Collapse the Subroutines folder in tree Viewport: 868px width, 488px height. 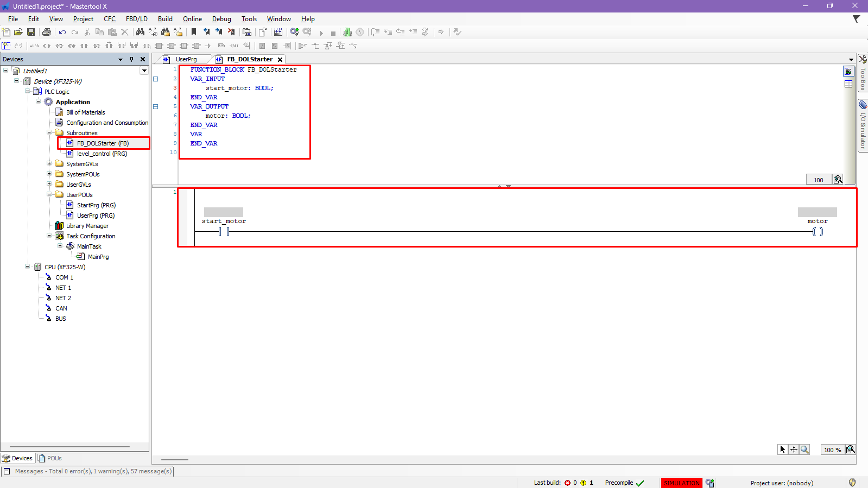pyautogui.click(x=49, y=132)
